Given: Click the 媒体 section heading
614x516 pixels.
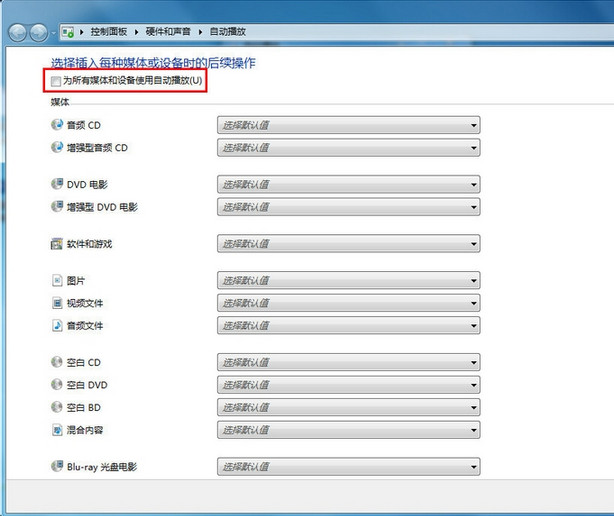Looking at the screenshot, I should click(x=60, y=102).
